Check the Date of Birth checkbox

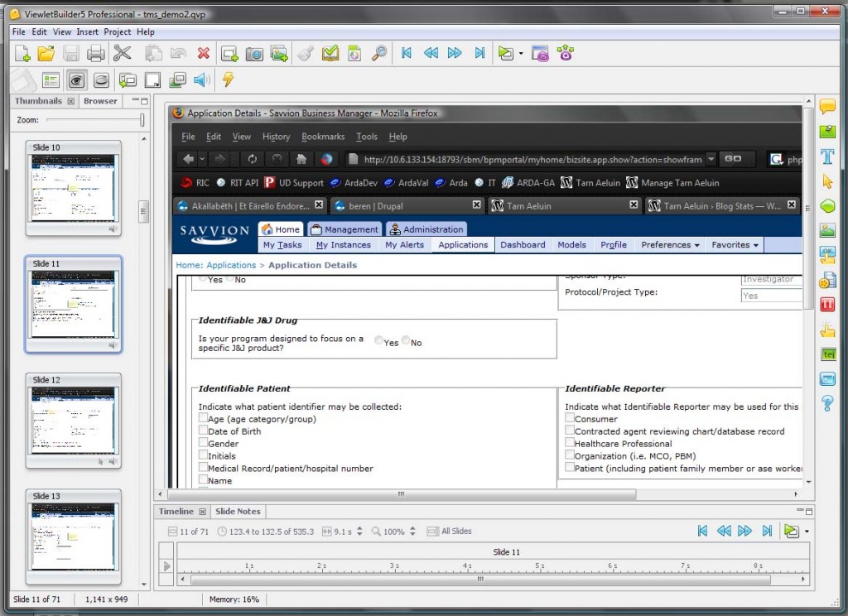point(204,431)
